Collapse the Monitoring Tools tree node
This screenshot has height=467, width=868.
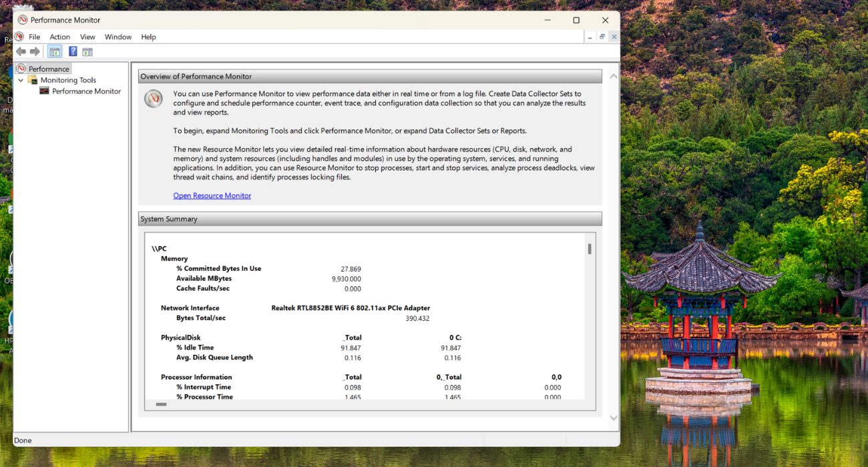click(x=21, y=80)
